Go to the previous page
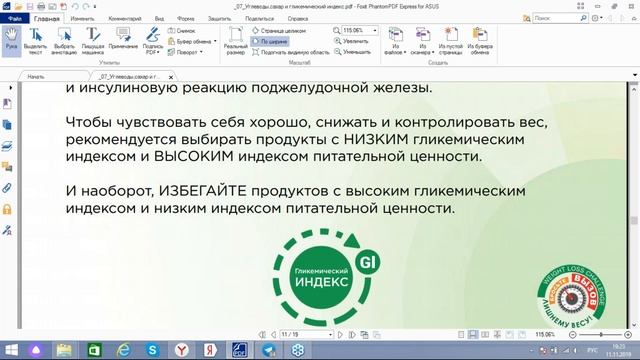Screen dimensions: 640x360 (x=273, y=335)
